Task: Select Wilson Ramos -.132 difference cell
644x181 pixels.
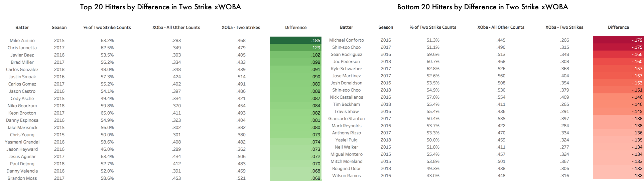Action: pyautogui.click(x=618, y=176)
